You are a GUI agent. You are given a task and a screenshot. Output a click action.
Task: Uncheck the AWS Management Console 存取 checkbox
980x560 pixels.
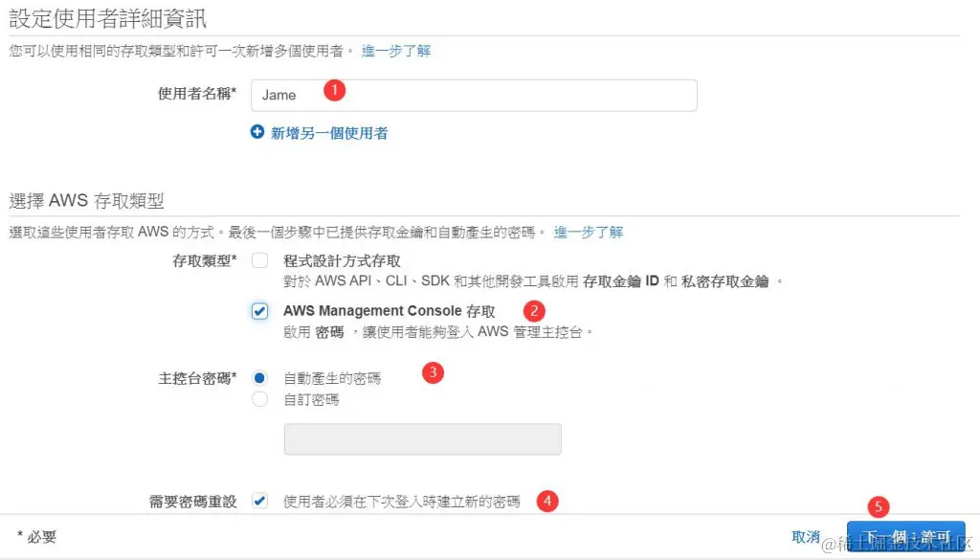point(259,310)
